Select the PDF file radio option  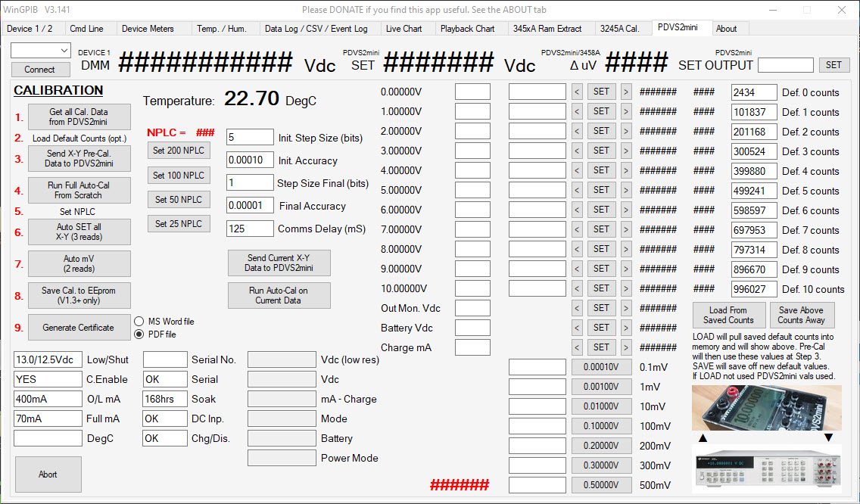tap(139, 334)
